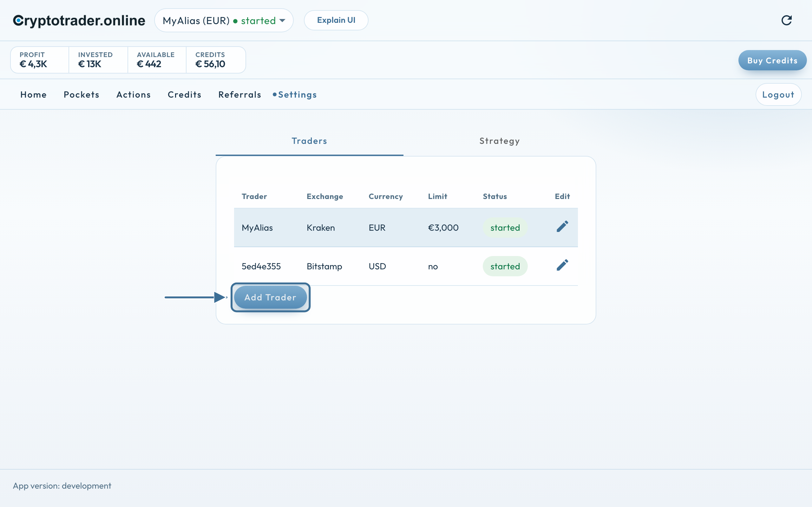The image size is (812, 507).
Task: Click the Cryptotrader.online logo
Action: 79,21
